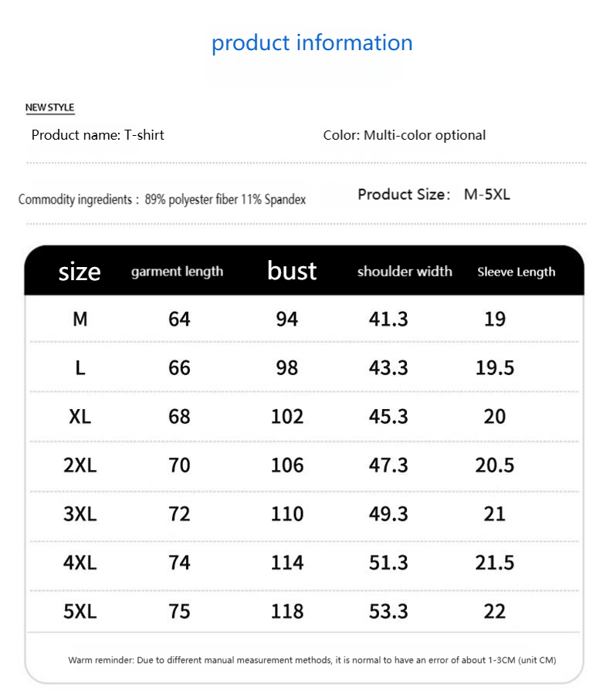Click the XL size row label
This screenshot has width=610, height=700.
[x=80, y=417]
